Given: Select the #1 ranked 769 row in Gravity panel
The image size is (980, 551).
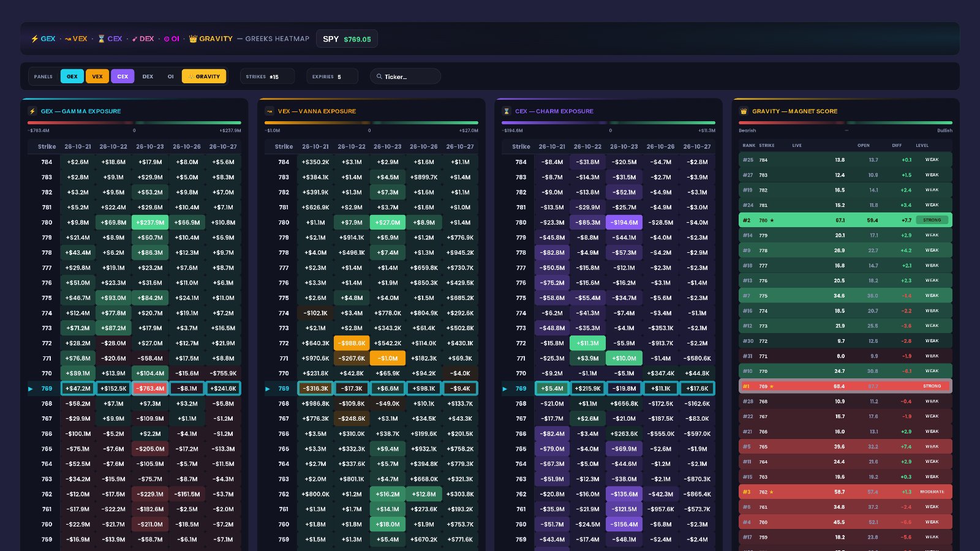Looking at the screenshot, I should click(845, 386).
